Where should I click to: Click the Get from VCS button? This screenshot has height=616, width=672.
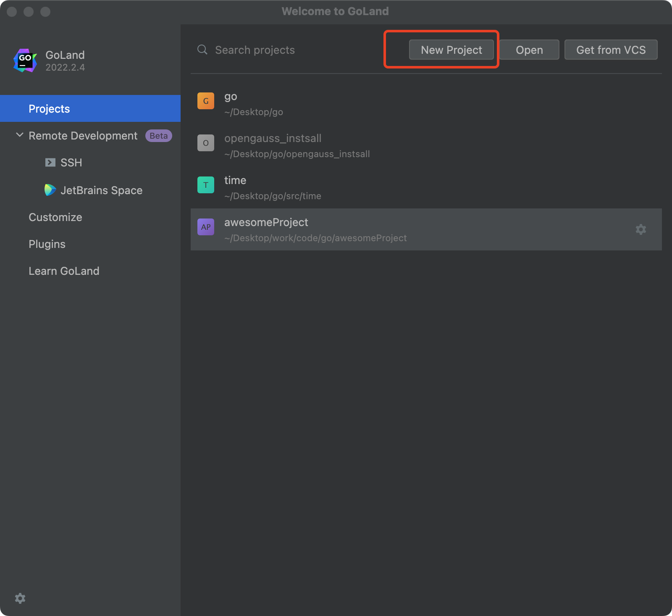[x=611, y=50]
